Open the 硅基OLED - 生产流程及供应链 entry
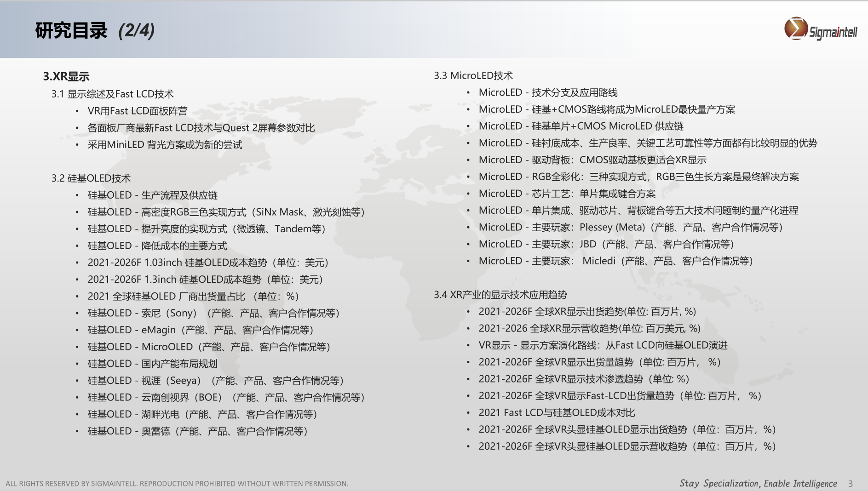 click(x=153, y=195)
